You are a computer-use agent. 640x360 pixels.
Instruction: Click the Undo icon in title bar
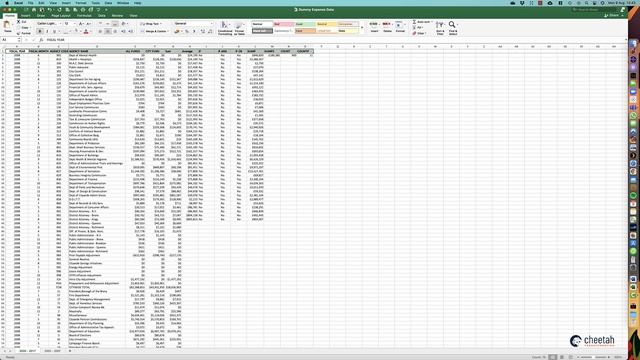pyautogui.click(x=50, y=9)
